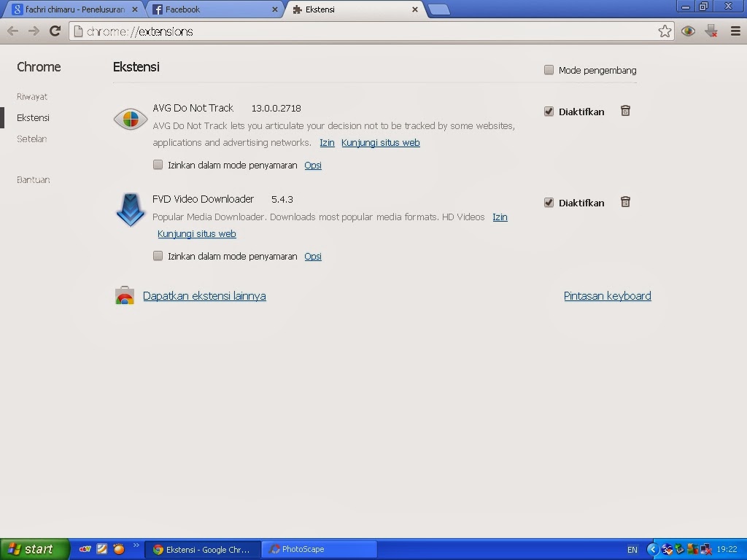The height and width of the screenshot is (560, 747).
Task: Click Dapatkan ekstensi lainnya link
Action: (204, 296)
